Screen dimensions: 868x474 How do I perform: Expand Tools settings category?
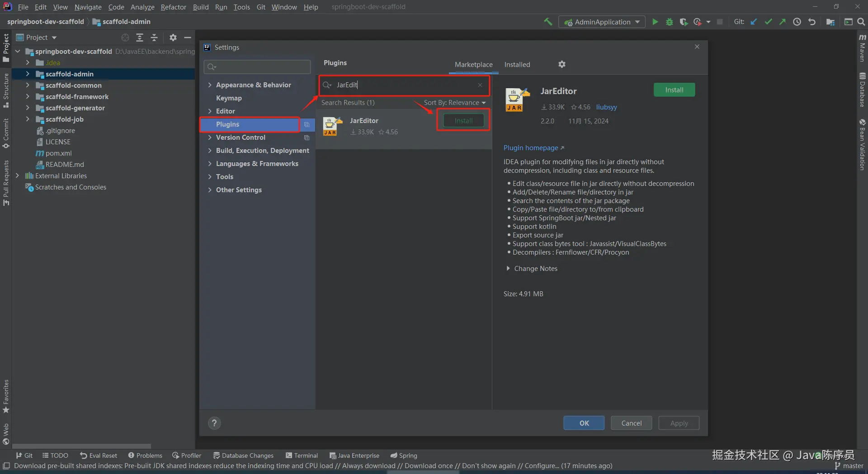coord(210,177)
